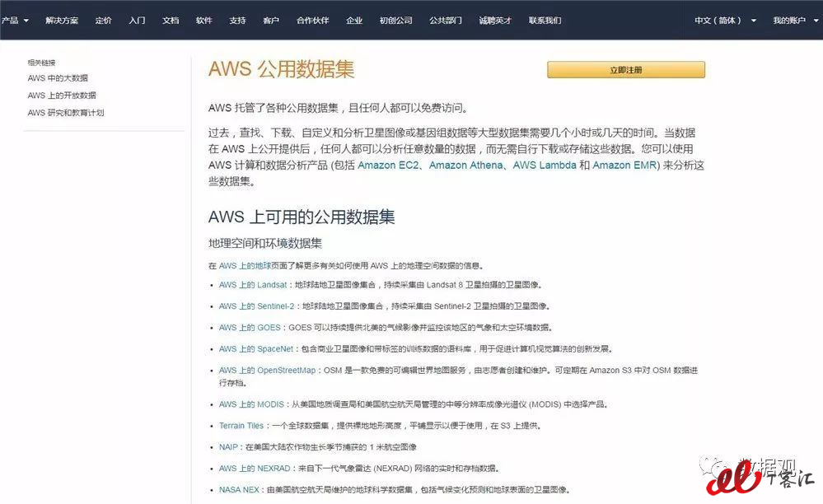This screenshot has height=504, width=823.
Task: Open the AWS 上的 Landsat link
Action: pos(253,285)
